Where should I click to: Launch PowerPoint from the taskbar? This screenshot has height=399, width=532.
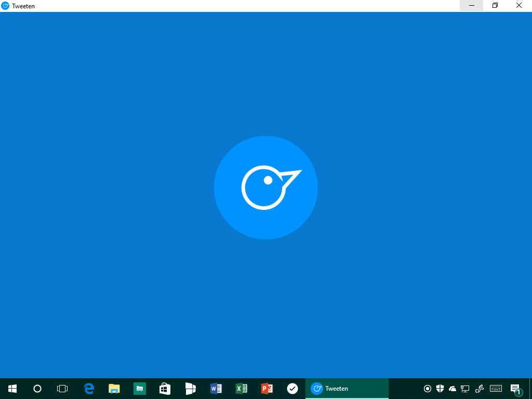(x=267, y=389)
